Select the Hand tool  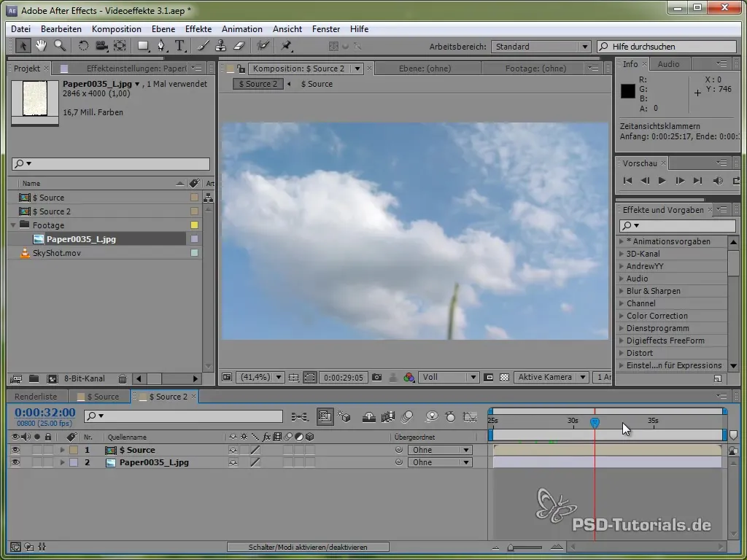click(x=41, y=46)
